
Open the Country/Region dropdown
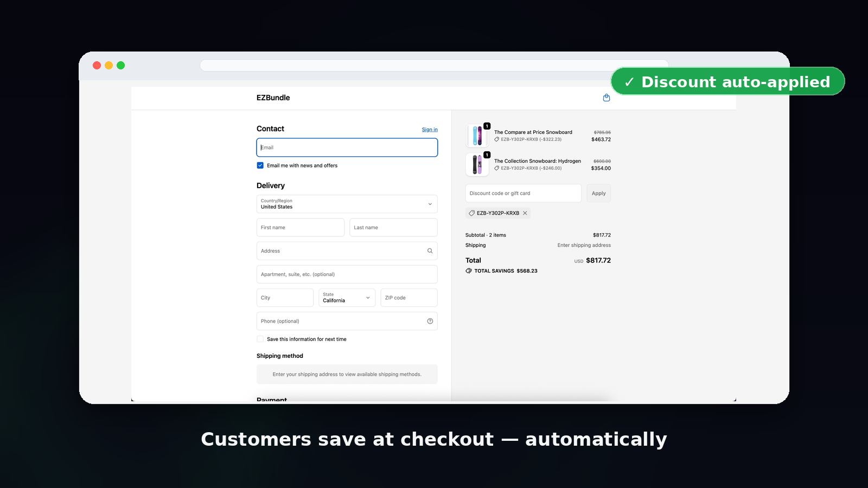(347, 204)
